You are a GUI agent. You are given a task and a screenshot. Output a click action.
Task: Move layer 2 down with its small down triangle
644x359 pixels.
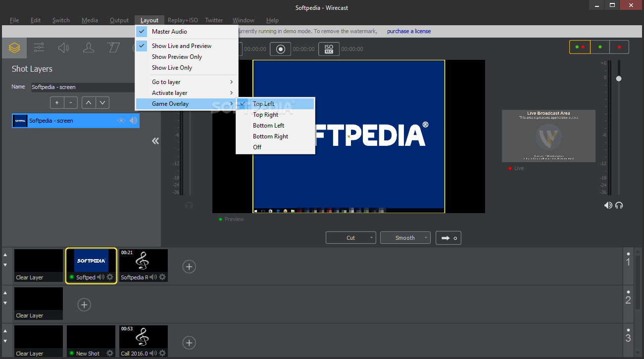(5, 303)
